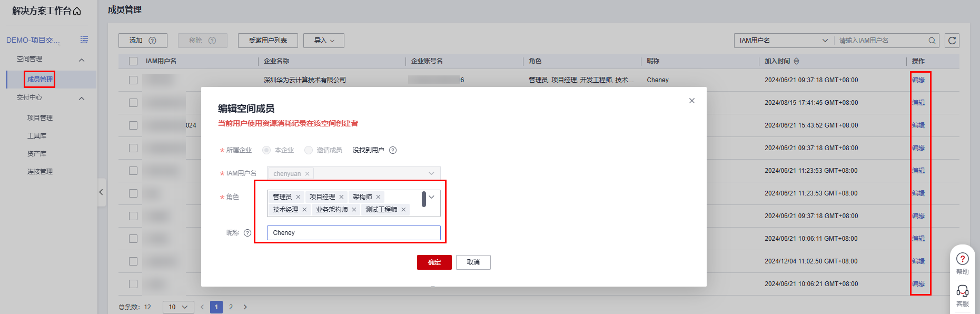Sort by the 加入时间 column icon
The image size is (980, 314).
tap(796, 61)
